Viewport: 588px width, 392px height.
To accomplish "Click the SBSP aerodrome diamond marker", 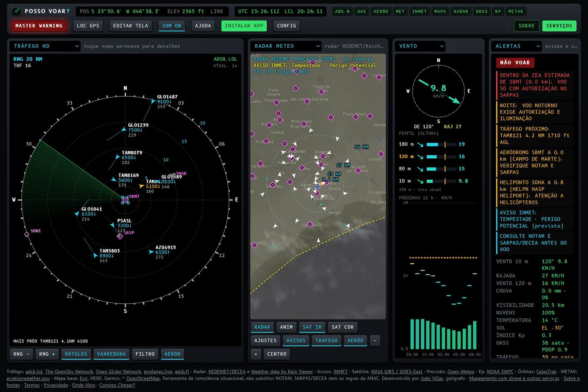I will [120, 236].
